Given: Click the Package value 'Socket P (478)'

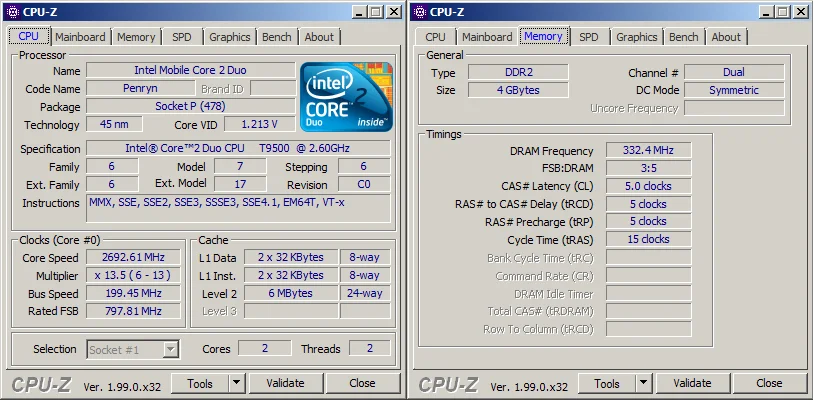Looking at the screenshot, I should pyautogui.click(x=190, y=106).
